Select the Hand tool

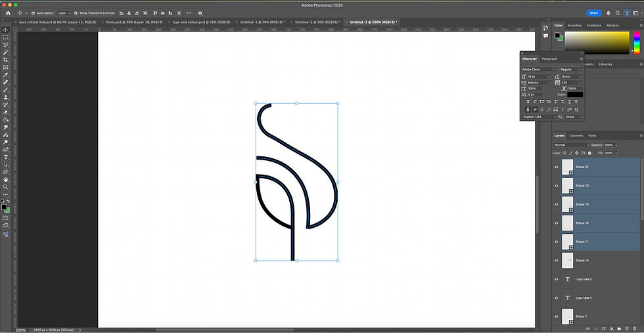[6, 179]
